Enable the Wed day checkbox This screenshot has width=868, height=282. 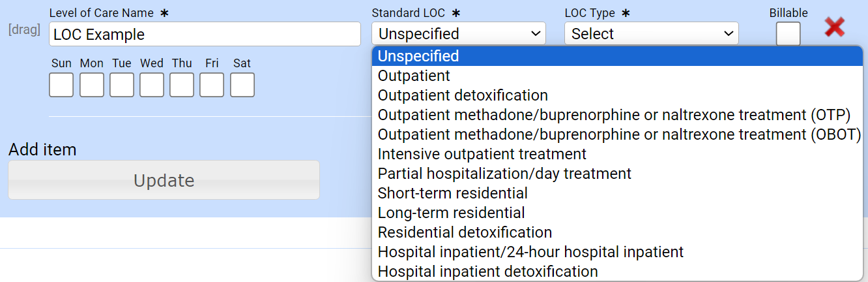pyautogui.click(x=152, y=85)
